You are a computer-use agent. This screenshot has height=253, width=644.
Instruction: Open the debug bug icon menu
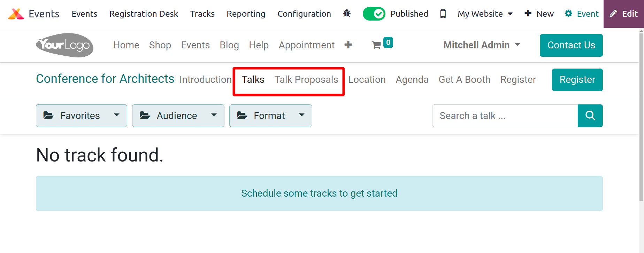pos(347,14)
